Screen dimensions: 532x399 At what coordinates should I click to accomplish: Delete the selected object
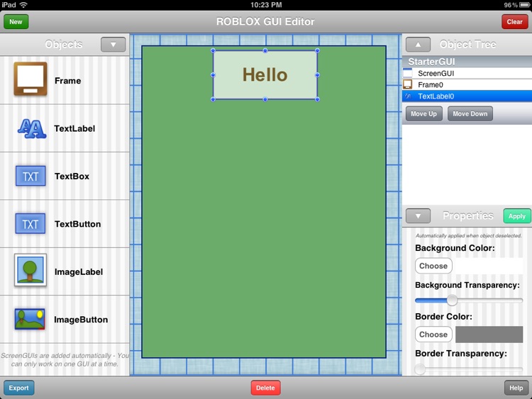[265, 388]
